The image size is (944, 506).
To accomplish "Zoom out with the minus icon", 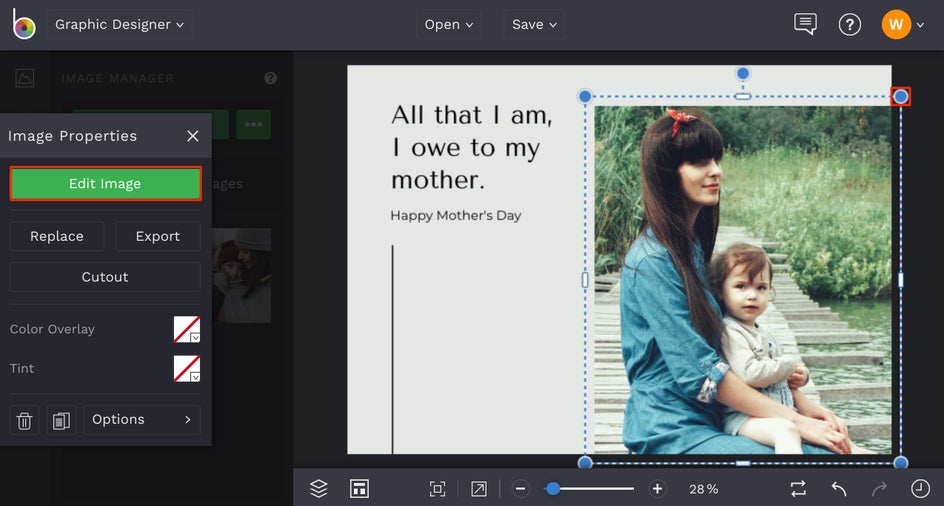I will 521,489.
